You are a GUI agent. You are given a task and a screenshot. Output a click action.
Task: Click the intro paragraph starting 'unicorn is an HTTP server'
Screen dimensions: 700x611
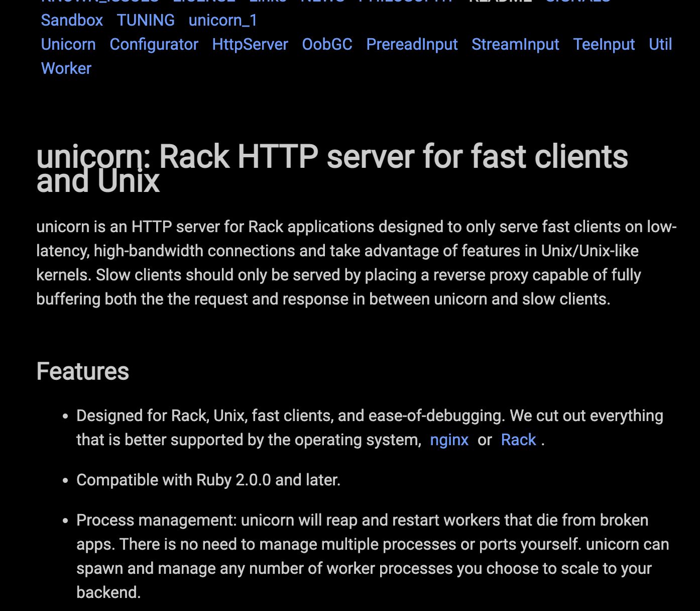[x=357, y=263]
